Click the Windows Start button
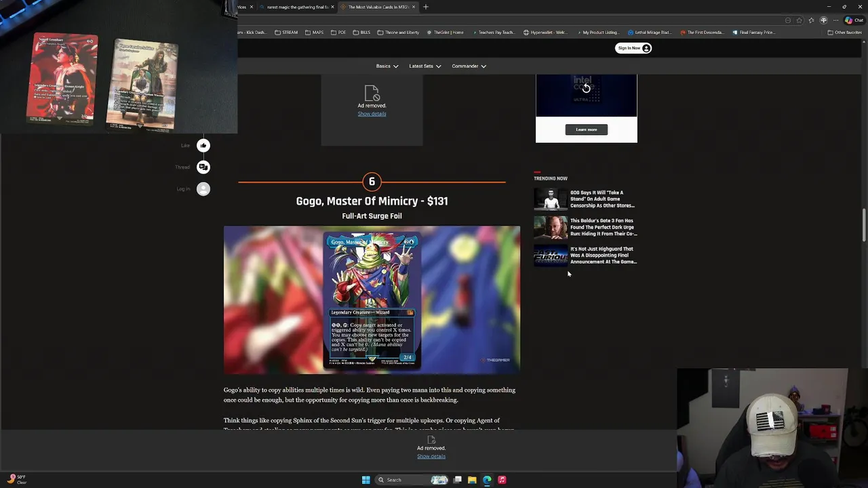Image resolution: width=868 pixels, height=488 pixels. (x=366, y=480)
